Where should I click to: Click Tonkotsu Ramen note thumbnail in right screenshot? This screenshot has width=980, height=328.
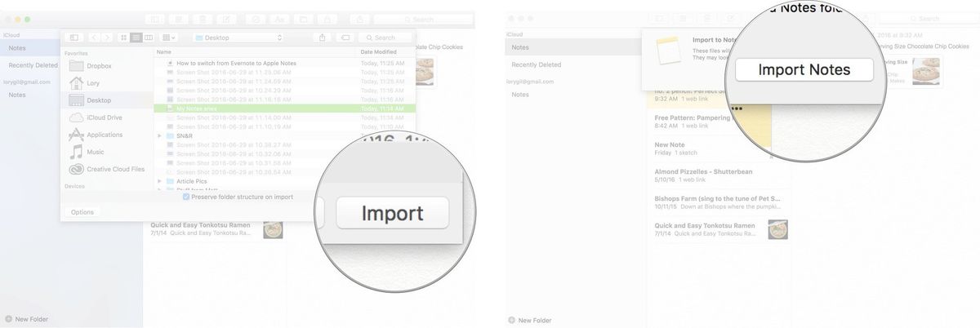(x=777, y=229)
